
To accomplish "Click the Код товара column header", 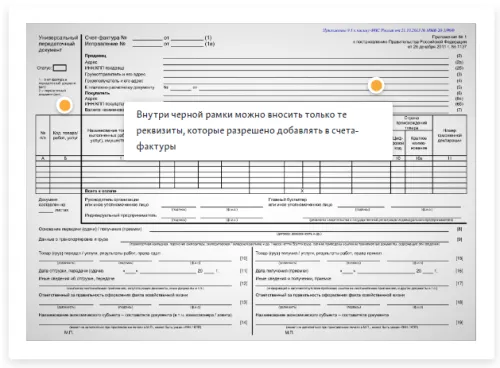I will pos(65,135).
